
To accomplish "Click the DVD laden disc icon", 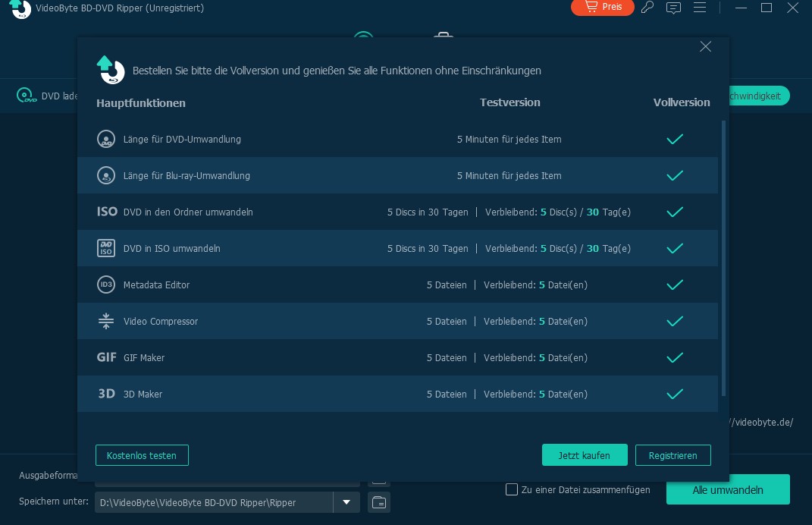I will coord(27,96).
